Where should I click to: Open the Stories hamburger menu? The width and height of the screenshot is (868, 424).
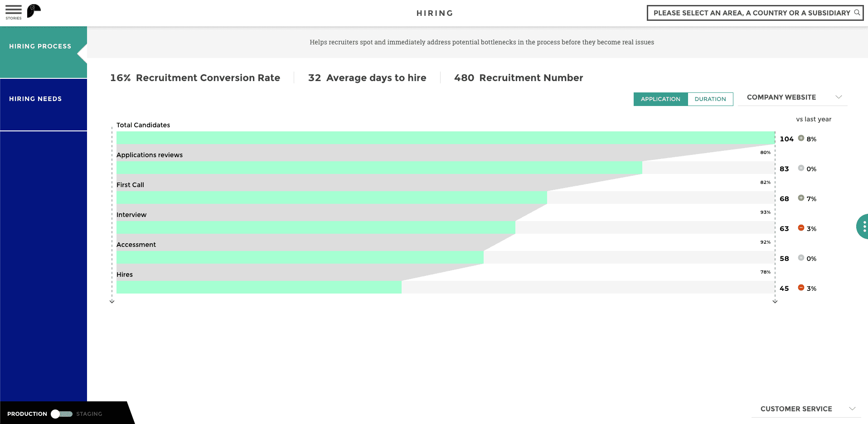click(14, 12)
